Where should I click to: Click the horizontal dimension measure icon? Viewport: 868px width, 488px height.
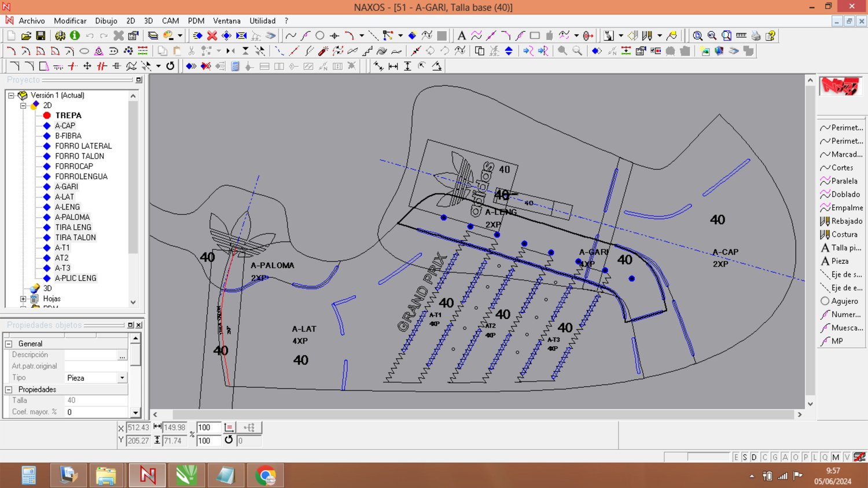(393, 66)
